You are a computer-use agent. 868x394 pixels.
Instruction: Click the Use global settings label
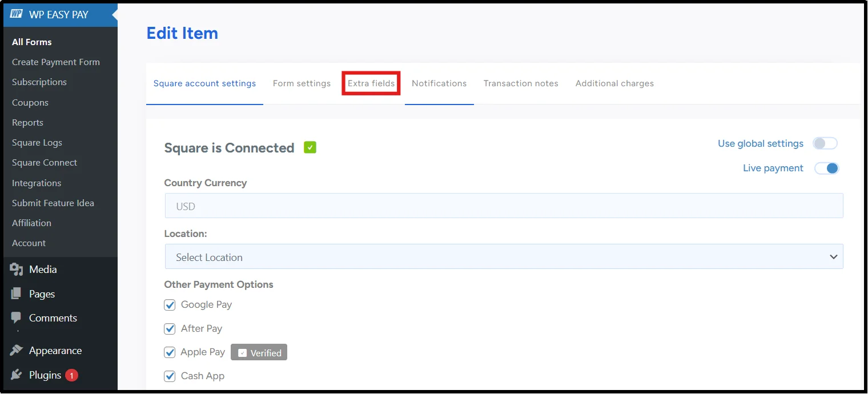tap(761, 143)
